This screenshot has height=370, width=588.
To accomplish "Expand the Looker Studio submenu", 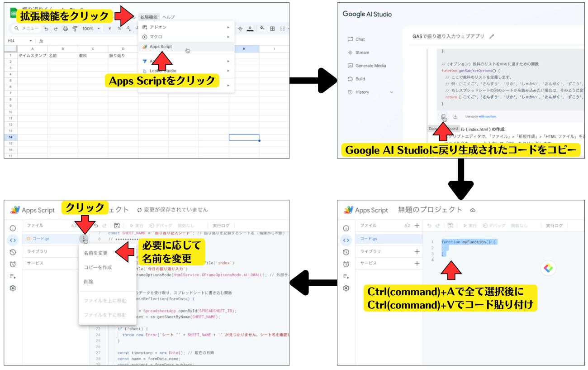I will coord(186,71).
